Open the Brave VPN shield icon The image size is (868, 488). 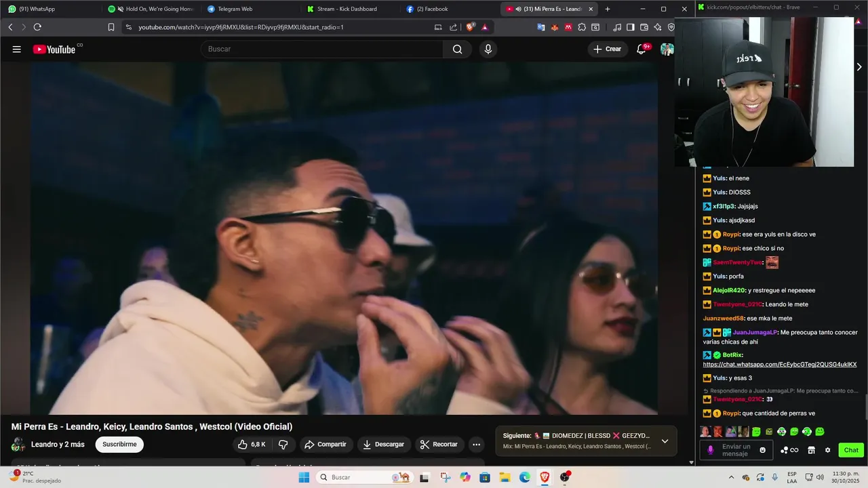pyautogui.click(x=671, y=27)
